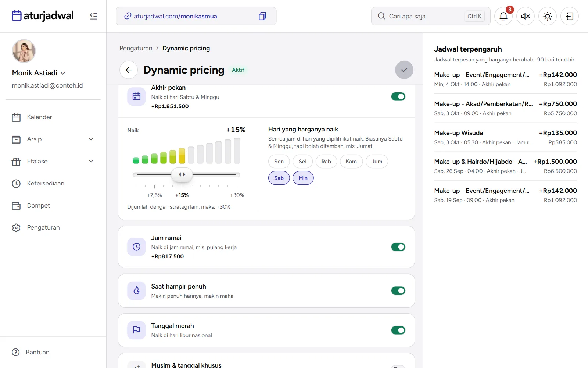Screen dimensions: 588x368
Task: Turn off Jam ramai toggle
Action: click(398, 247)
